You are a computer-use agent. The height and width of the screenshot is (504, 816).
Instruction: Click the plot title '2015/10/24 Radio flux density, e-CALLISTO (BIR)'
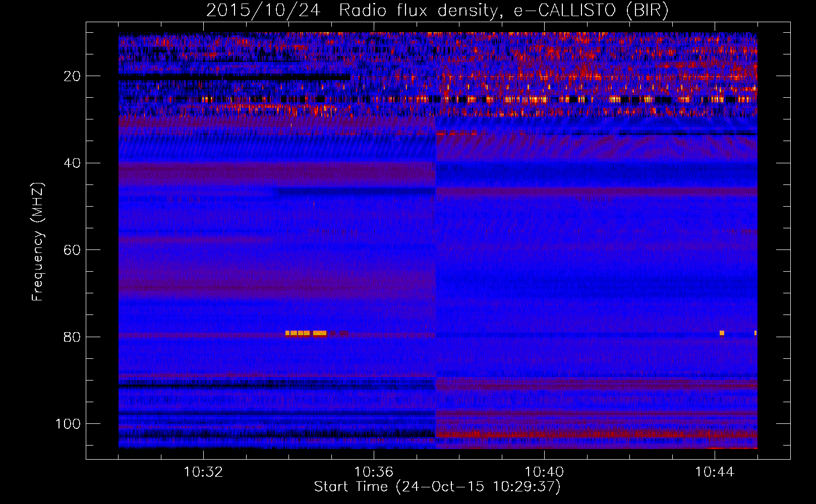pos(437,10)
